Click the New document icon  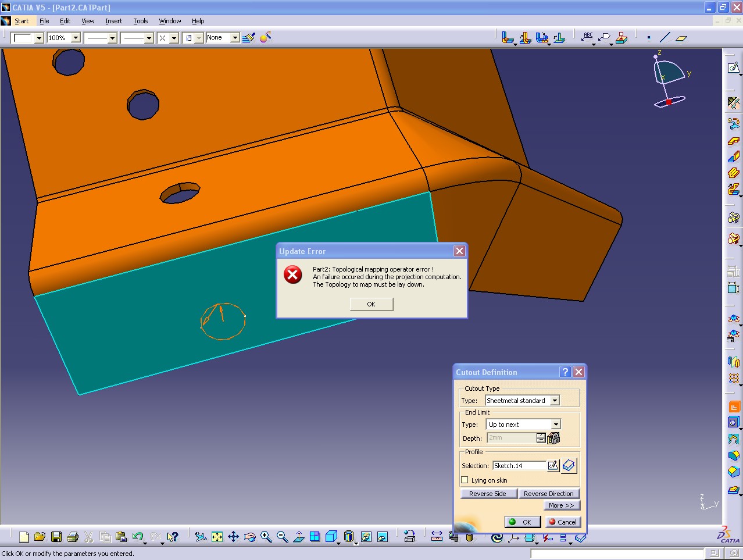[x=24, y=537]
